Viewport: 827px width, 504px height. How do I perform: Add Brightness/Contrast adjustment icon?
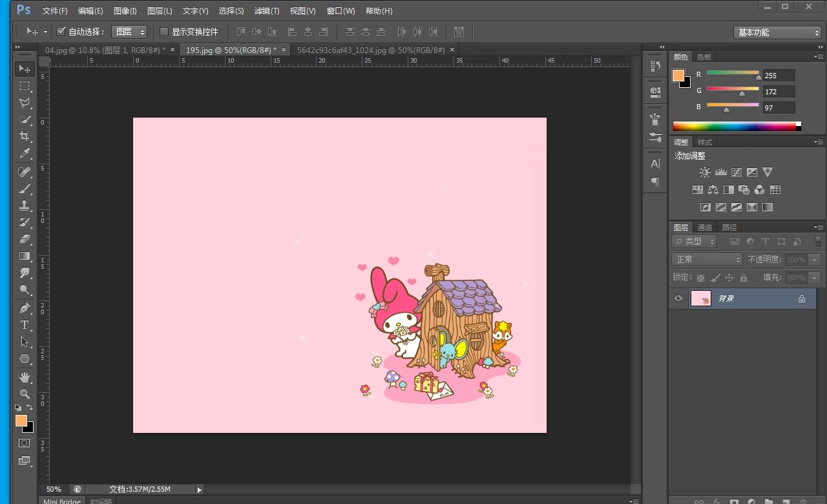tap(705, 173)
